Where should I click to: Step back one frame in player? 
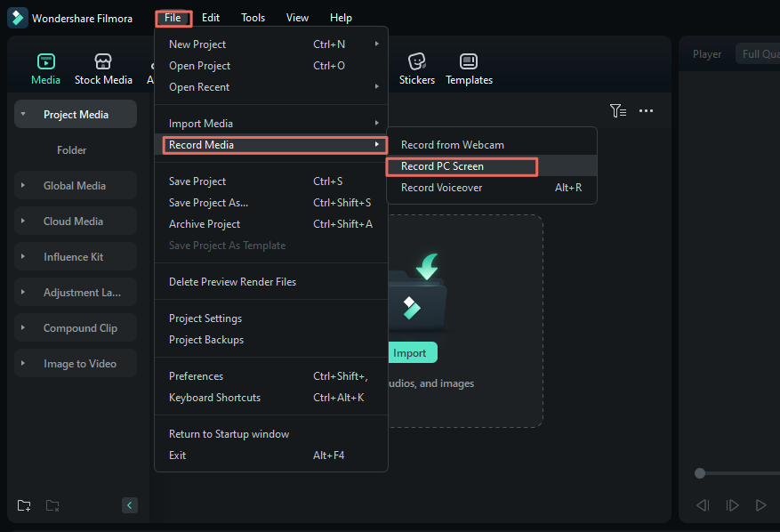703,505
